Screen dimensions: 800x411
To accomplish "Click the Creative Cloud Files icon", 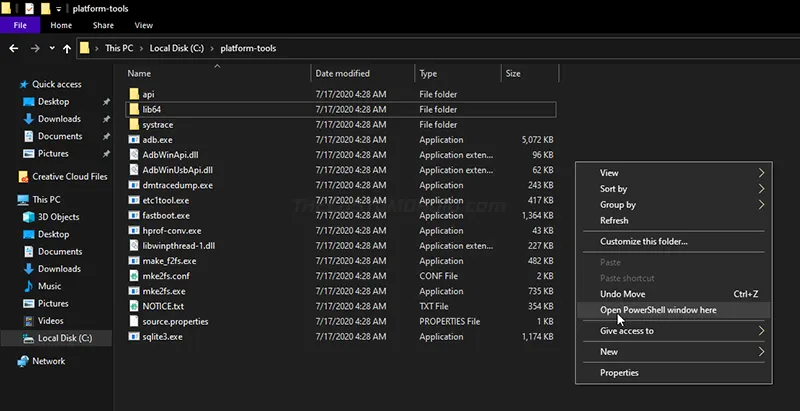I will (23, 177).
